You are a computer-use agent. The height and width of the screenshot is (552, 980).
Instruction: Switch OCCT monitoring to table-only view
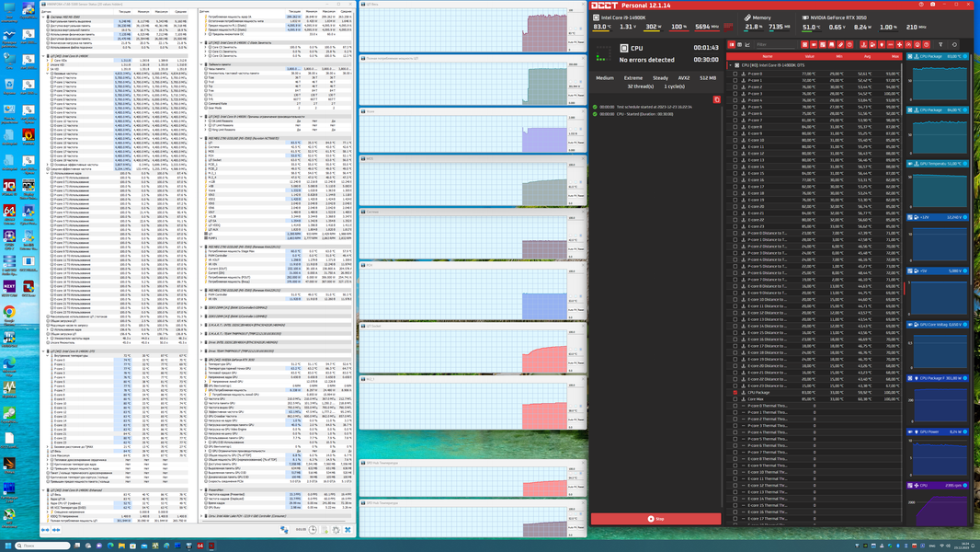(739, 44)
